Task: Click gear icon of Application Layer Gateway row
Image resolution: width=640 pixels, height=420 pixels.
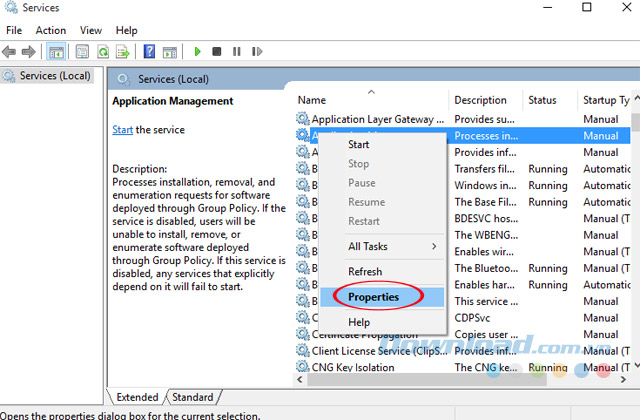Action: pyautogui.click(x=302, y=119)
